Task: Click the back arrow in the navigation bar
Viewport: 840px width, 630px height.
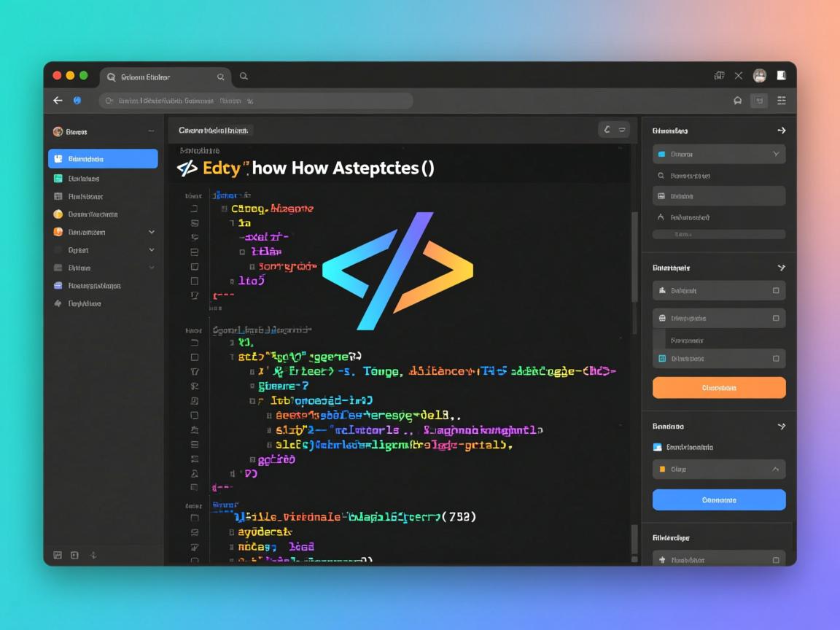Action: click(58, 100)
